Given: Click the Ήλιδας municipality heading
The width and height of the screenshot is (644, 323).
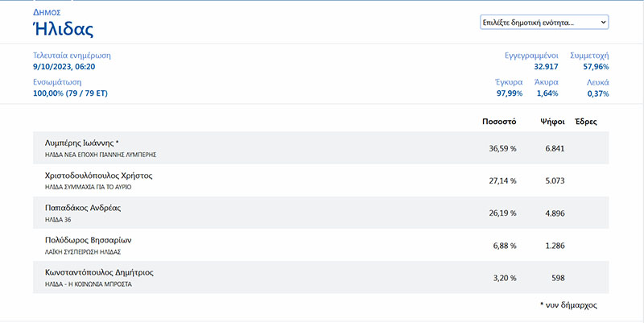Looking at the screenshot, I should pyautogui.click(x=64, y=31).
